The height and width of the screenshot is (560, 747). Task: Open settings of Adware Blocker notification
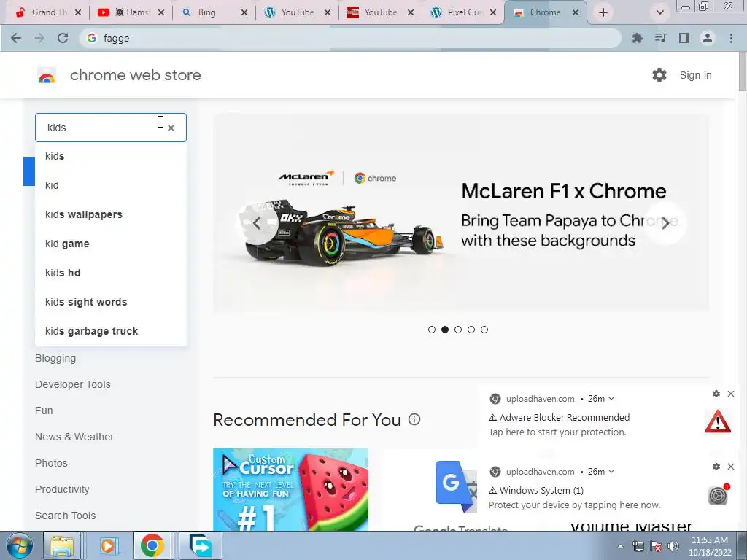click(716, 394)
